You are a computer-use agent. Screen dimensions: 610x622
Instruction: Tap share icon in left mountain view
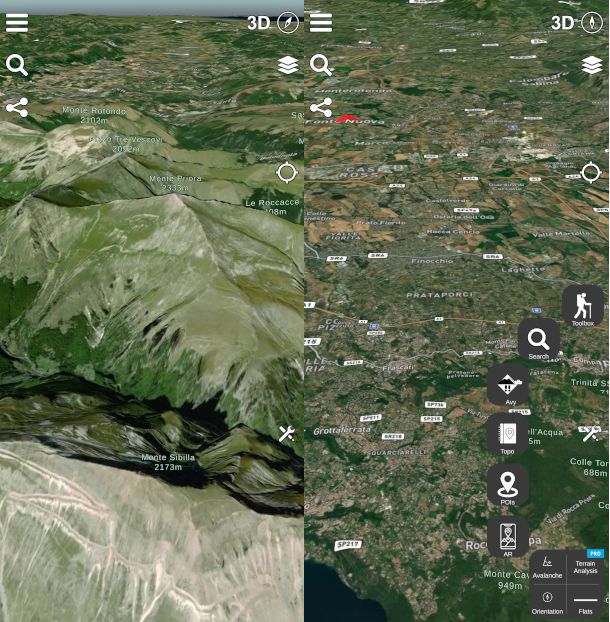[17, 108]
